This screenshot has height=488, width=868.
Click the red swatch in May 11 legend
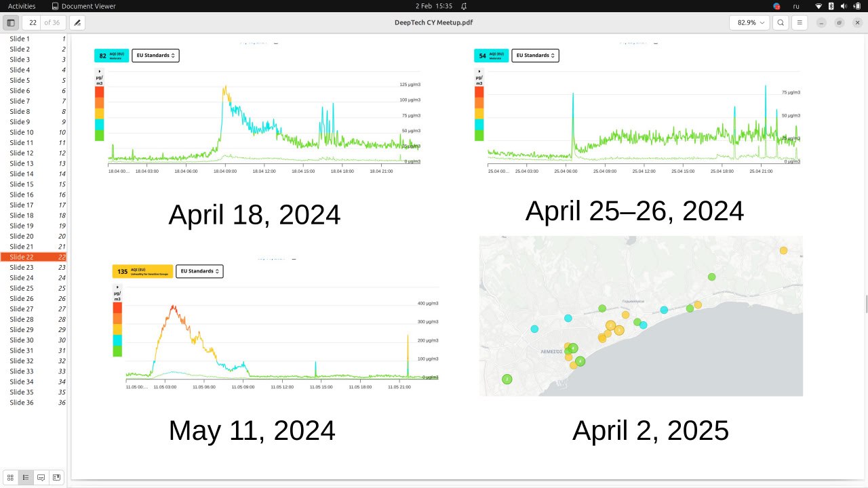point(117,307)
